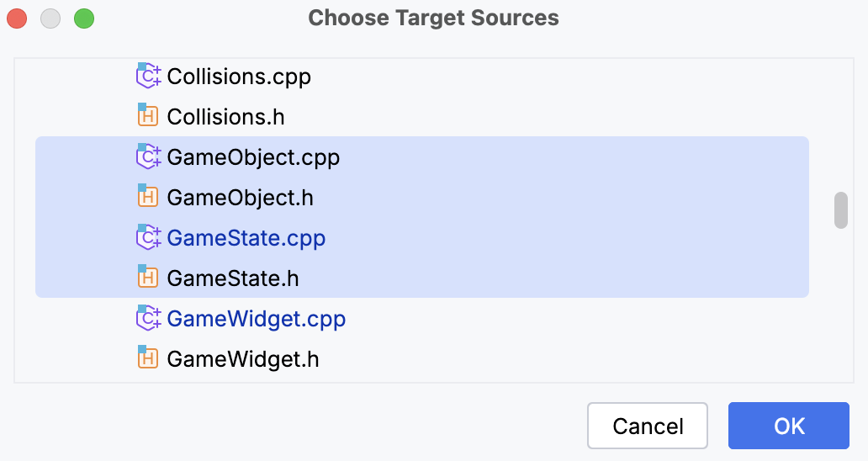Screen dimensions: 868x461
Task: Click the file list scrollbar thumb
Action: pyautogui.click(x=840, y=209)
